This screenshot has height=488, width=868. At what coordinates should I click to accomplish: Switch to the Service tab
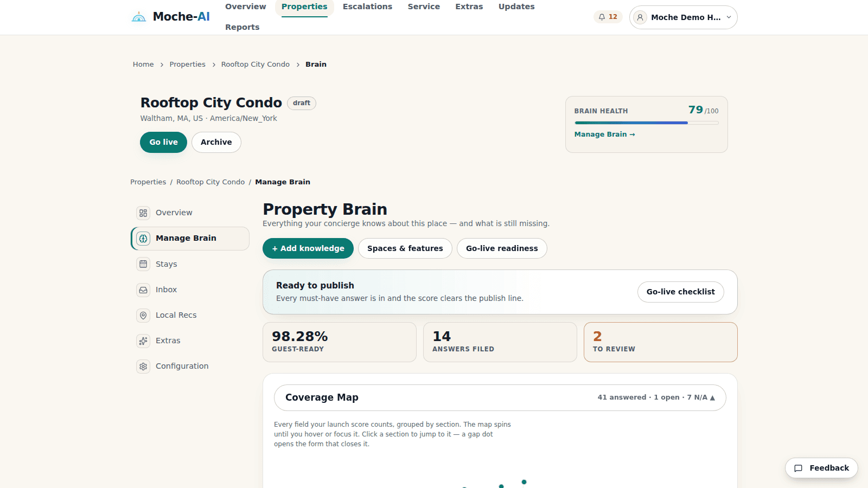[424, 7]
